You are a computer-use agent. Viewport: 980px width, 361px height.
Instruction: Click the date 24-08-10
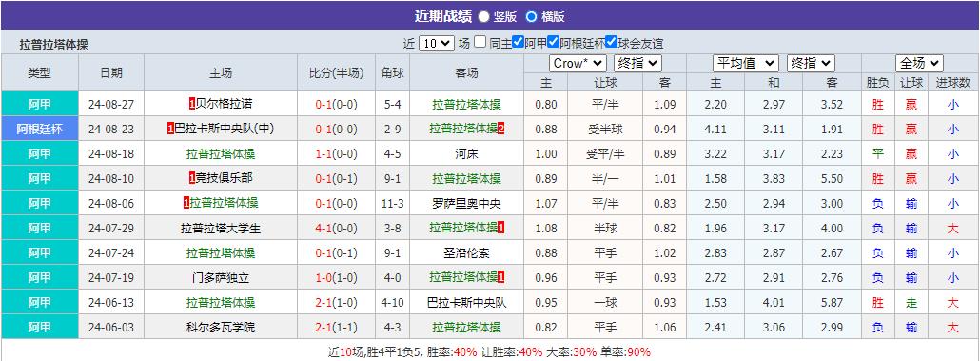pos(111,178)
